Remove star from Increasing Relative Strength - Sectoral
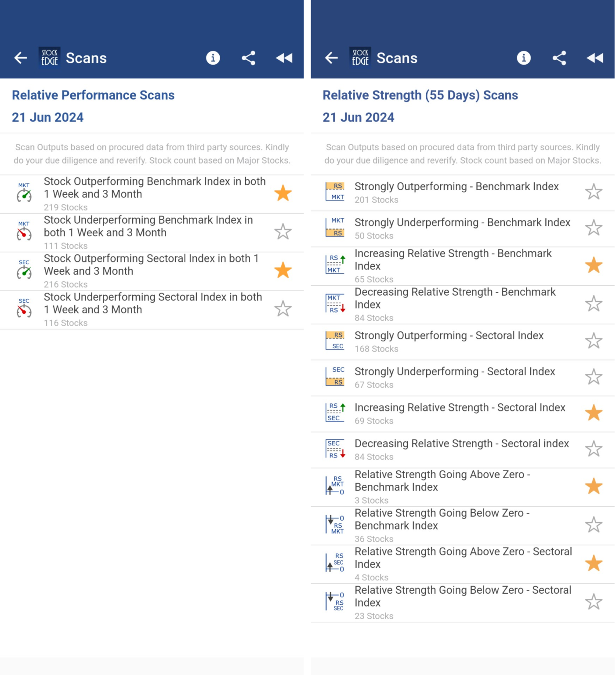Viewport: 616px width, 675px height. 594,413
